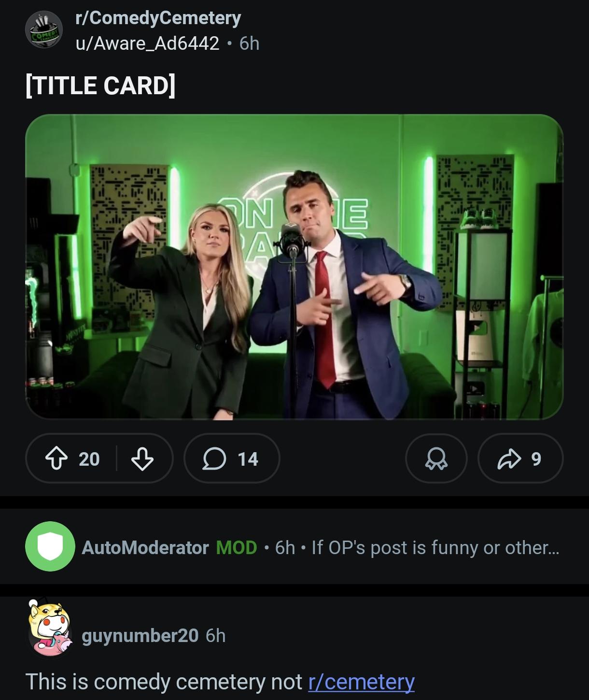The height and width of the screenshot is (700, 589).
Task: Open the comments bubble showing 14
Action: tap(232, 458)
